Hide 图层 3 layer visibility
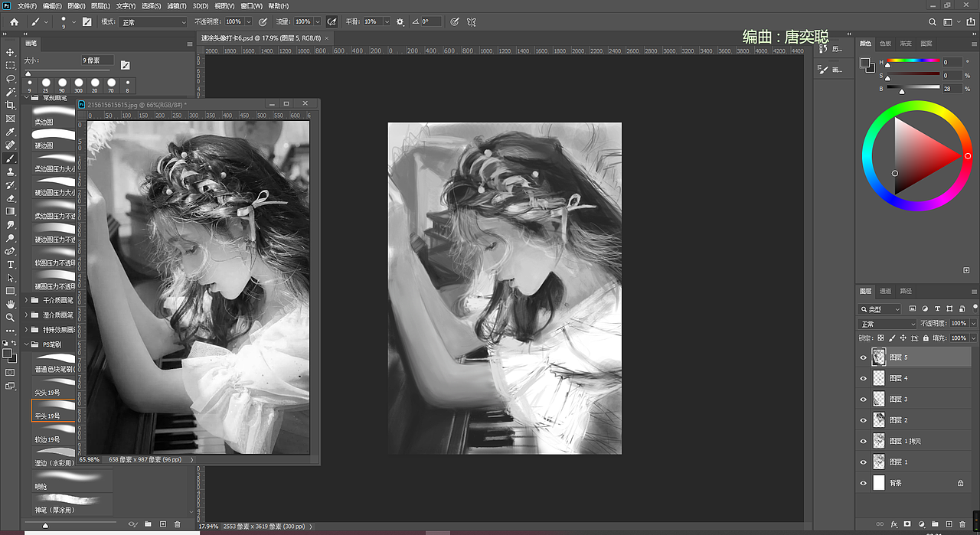980x535 pixels. [864, 399]
